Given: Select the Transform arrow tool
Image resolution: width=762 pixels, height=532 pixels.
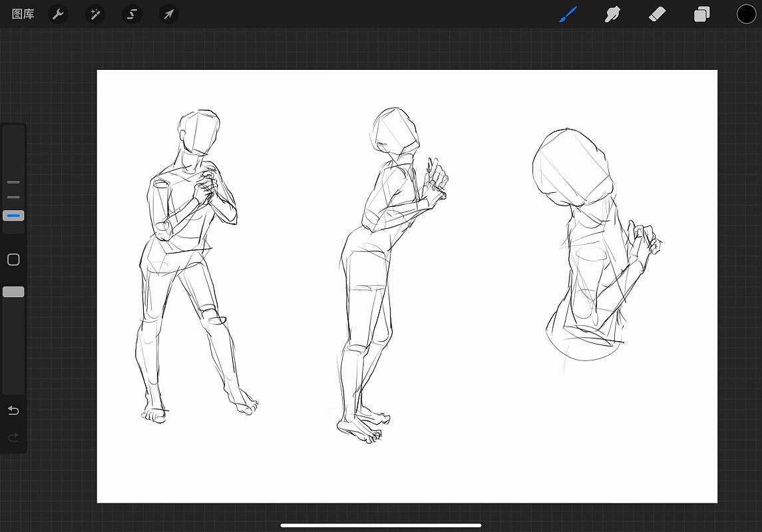Looking at the screenshot, I should point(168,14).
